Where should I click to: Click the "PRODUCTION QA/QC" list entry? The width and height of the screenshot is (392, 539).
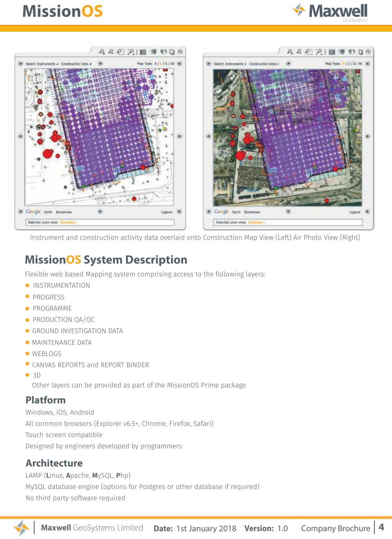click(x=64, y=320)
